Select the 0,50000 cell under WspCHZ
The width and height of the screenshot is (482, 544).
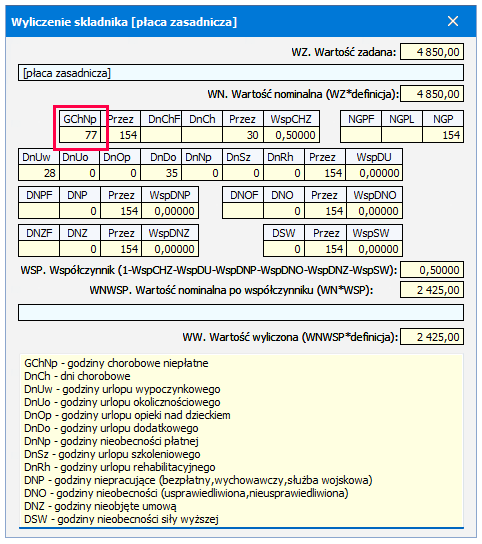click(291, 135)
